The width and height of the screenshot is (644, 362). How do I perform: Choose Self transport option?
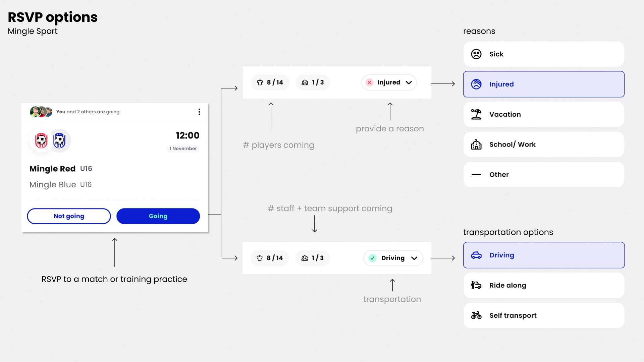[x=544, y=315]
